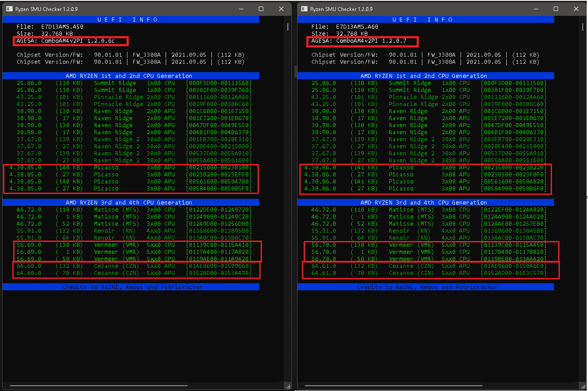The width and height of the screenshot is (588, 391).
Task: Click Vermeer row [01139C00-0115A410]
Action: (134, 245)
